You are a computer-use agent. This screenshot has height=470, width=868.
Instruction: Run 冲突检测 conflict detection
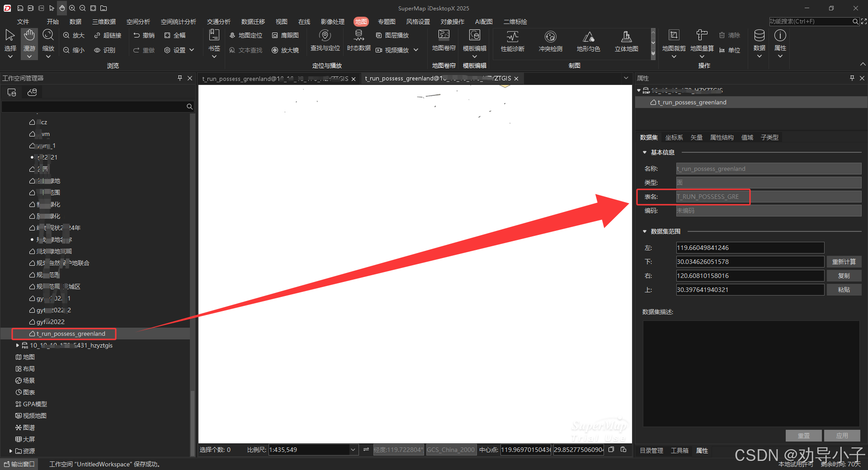pos(551,42)
